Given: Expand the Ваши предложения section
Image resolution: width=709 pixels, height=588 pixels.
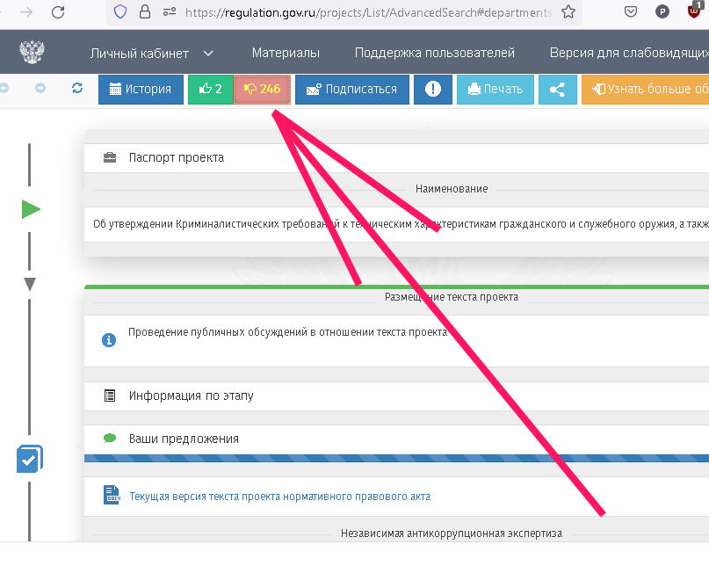Looking at the screenshot, I should tap(184, 439).
